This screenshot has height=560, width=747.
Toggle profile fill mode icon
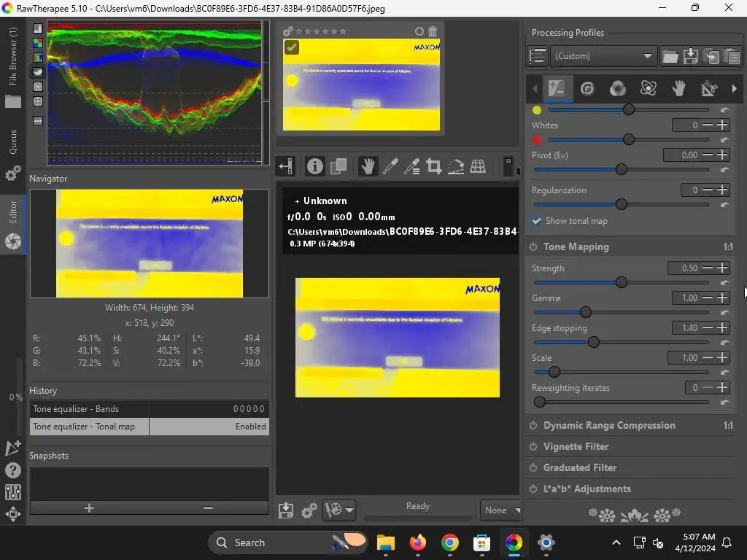pyautogui.click(x=538, y=56)
